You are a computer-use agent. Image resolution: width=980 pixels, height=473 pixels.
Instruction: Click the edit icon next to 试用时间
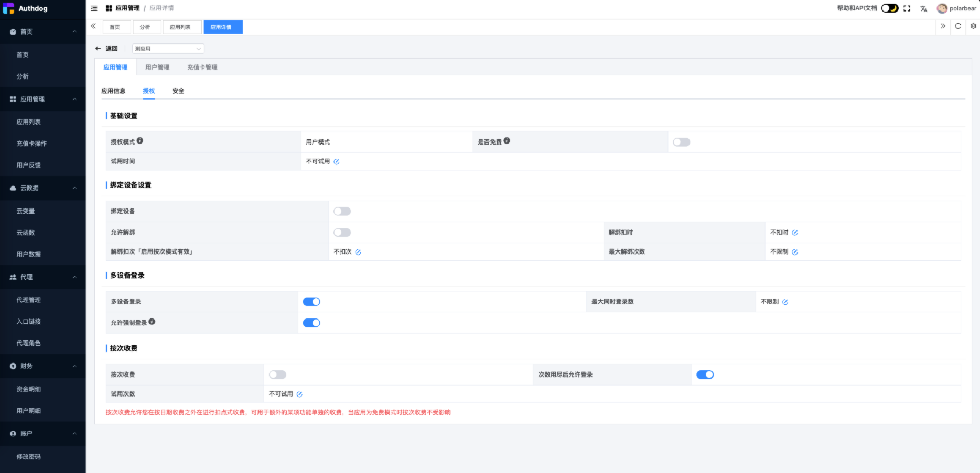tap(337, 162)
